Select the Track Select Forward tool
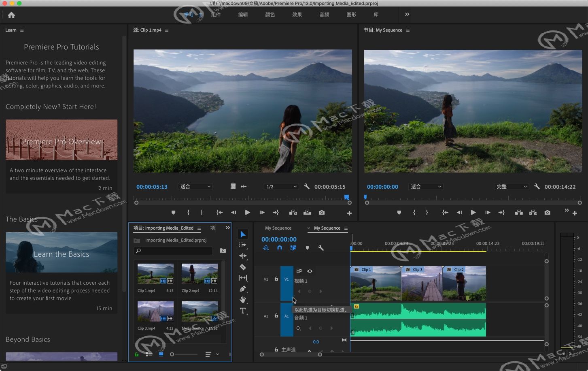Image resolution: width=588 pixels, height=371 pixels. click(x=242, y=245)
